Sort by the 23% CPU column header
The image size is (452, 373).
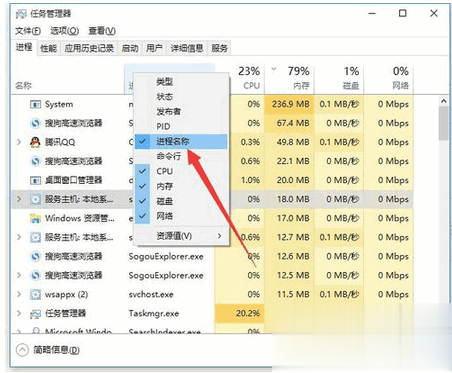[247, 79]
